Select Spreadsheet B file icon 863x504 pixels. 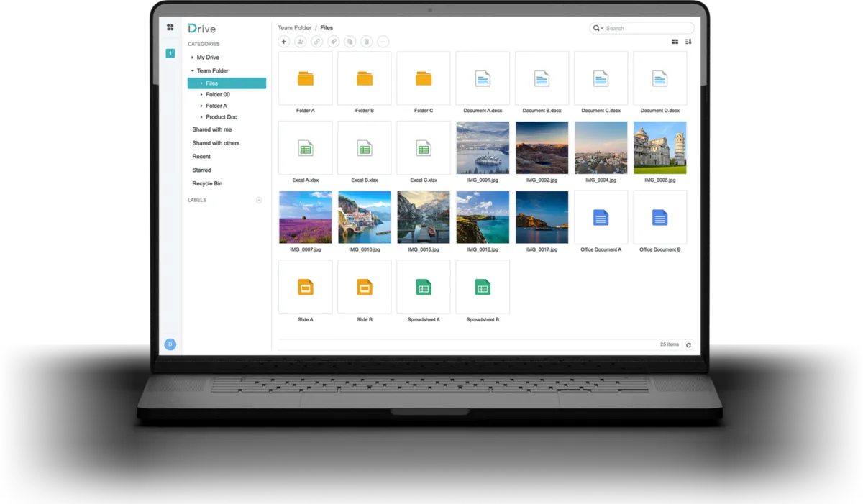point(483,287)
